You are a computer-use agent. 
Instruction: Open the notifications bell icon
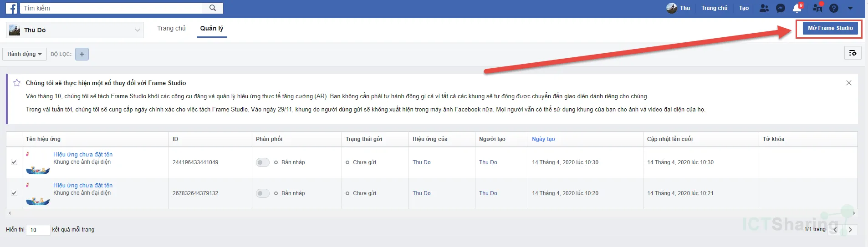(797, 8)
